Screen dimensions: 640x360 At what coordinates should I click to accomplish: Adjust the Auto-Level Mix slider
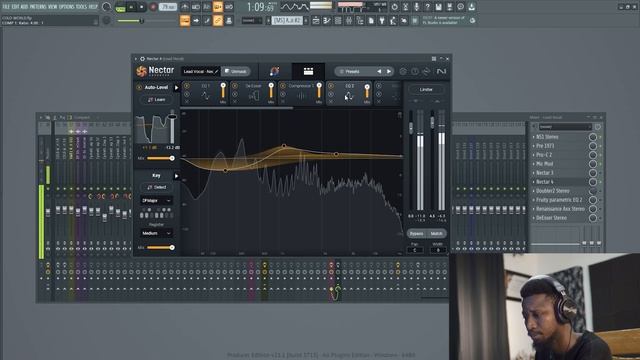(160, 158)
